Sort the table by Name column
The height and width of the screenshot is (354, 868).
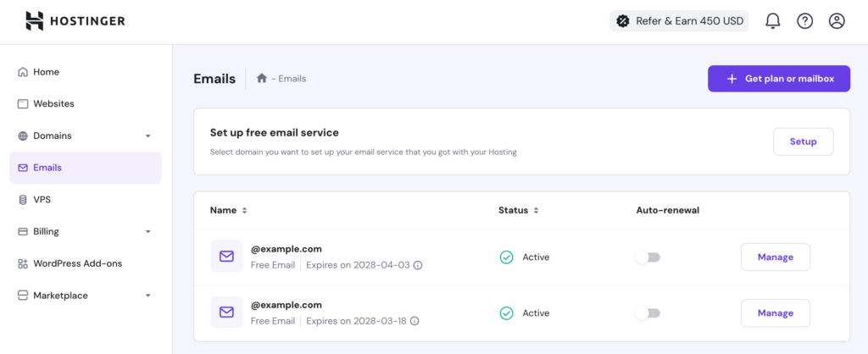click(244, 210)
